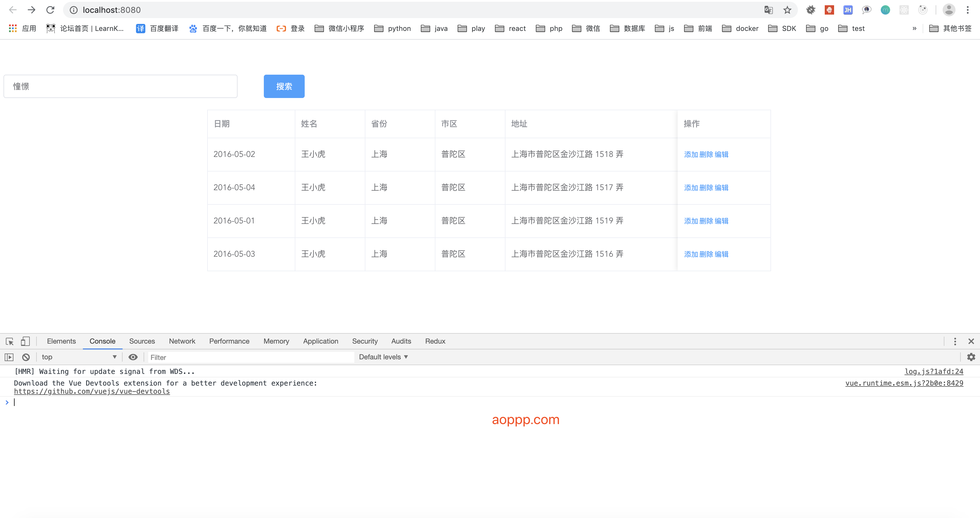Expand the react bookmarks folder

coord(510,29)
